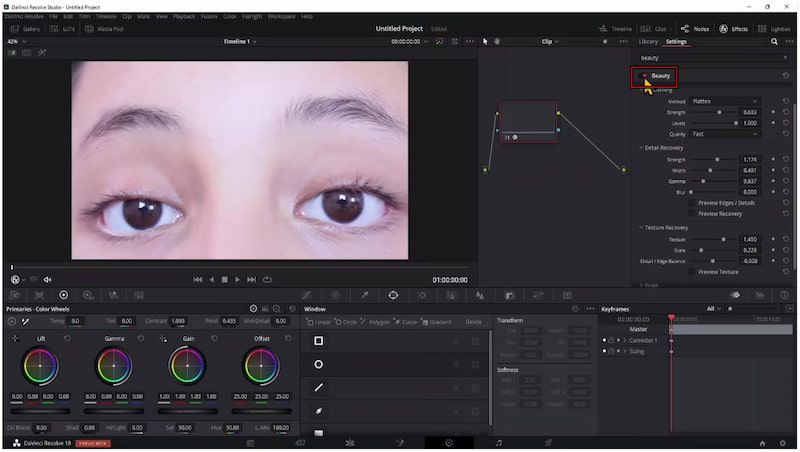This screenshot has width=800, height=452.
Task: Collapse the Detail Recovery section
Action: click(x=641, y=148)
